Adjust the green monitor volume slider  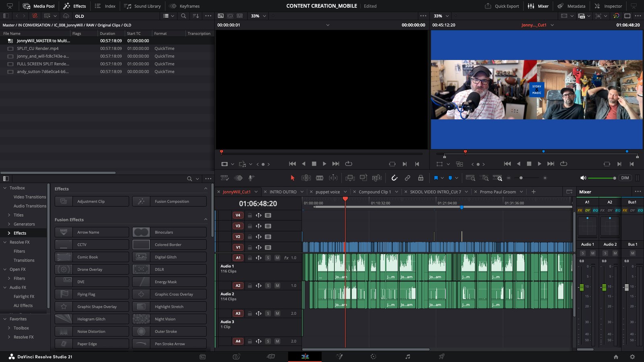pyautogui.click(x=602, y=178)
